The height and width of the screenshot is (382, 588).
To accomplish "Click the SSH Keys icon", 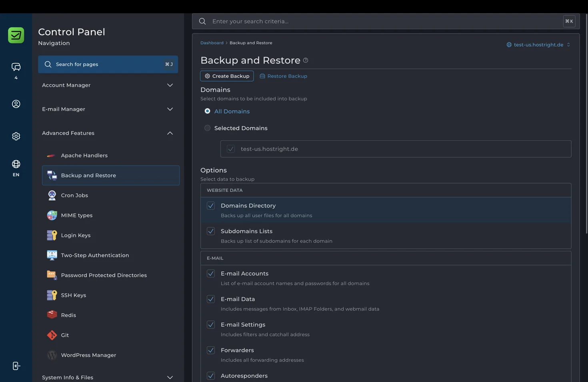I will pos(52,295).
